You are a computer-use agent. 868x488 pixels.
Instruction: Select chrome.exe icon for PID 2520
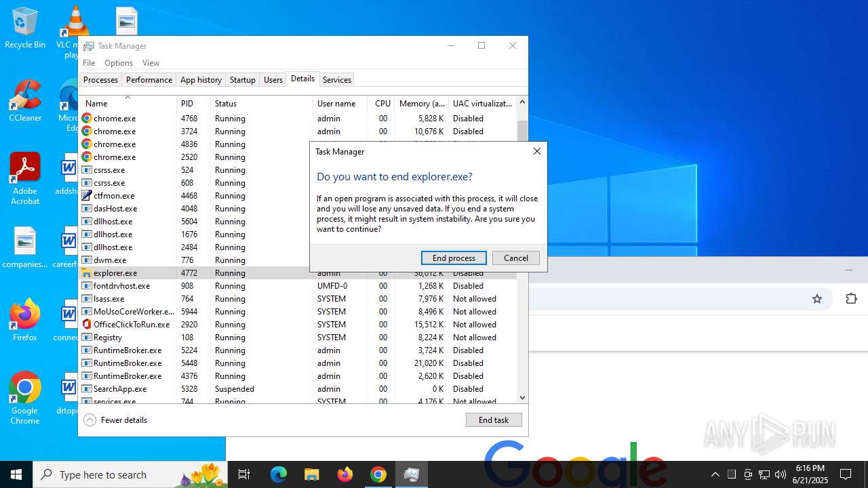click(87, 157)
